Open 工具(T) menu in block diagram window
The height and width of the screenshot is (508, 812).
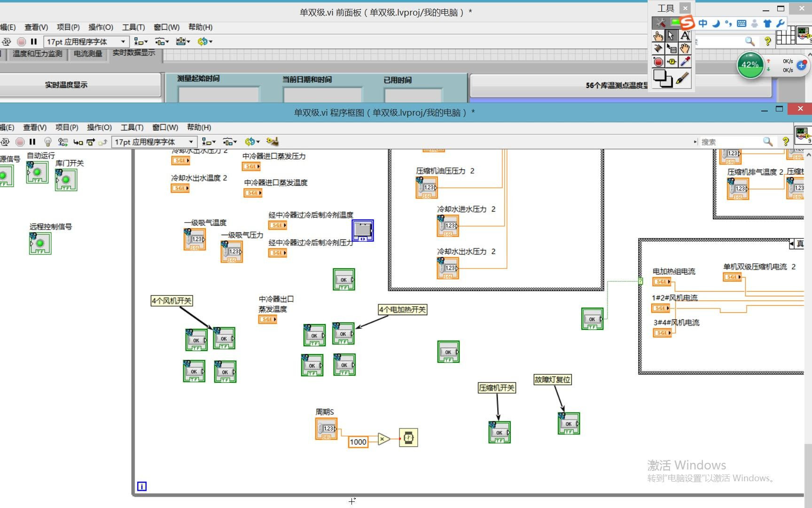point(132,127)
